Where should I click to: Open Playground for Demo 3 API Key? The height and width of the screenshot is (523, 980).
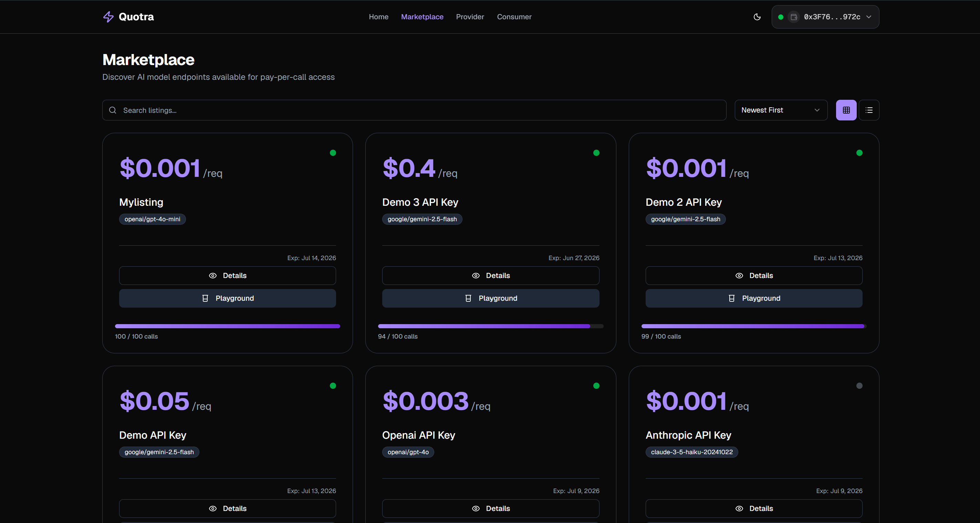[x=491, y=298]
